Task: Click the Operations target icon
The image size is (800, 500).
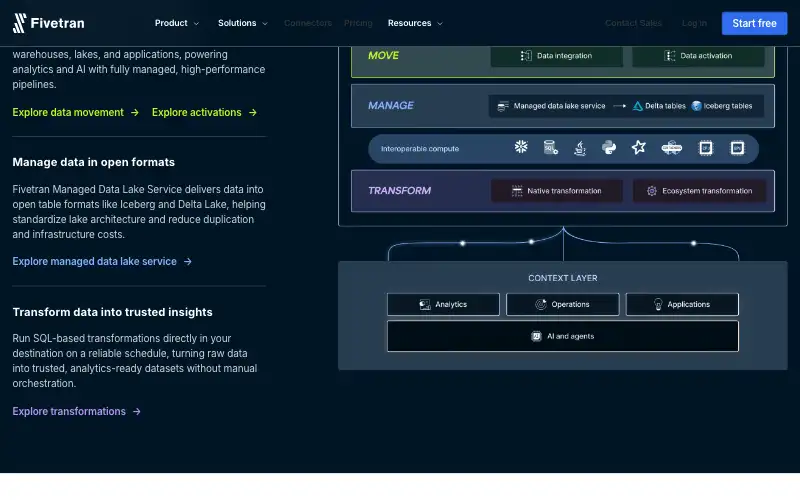Action: 541,304
